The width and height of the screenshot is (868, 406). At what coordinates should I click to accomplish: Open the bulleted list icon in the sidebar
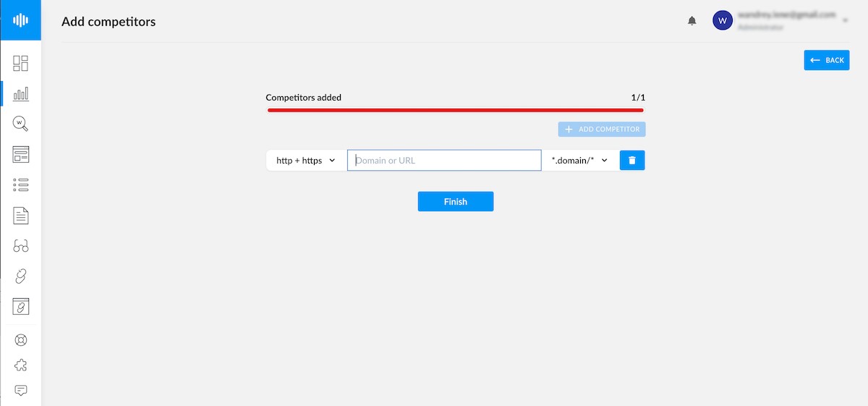coord(21,185)
